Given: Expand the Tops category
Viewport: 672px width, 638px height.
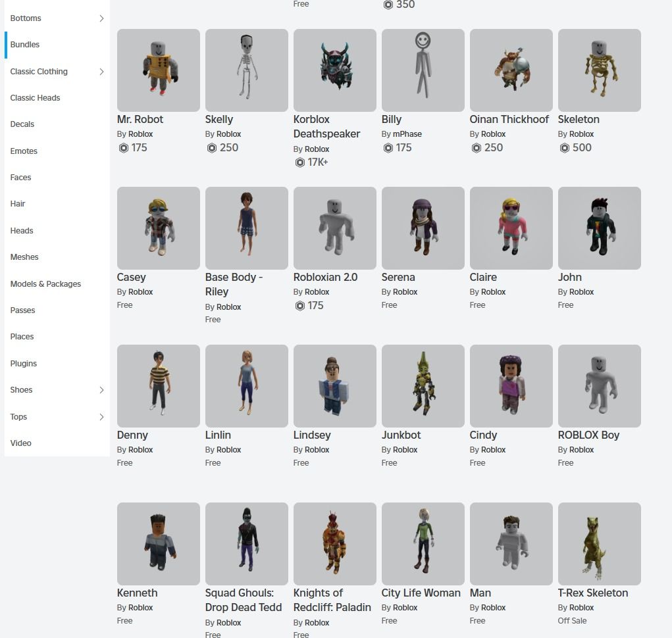Looking at the screenshot, I should 102,417.
